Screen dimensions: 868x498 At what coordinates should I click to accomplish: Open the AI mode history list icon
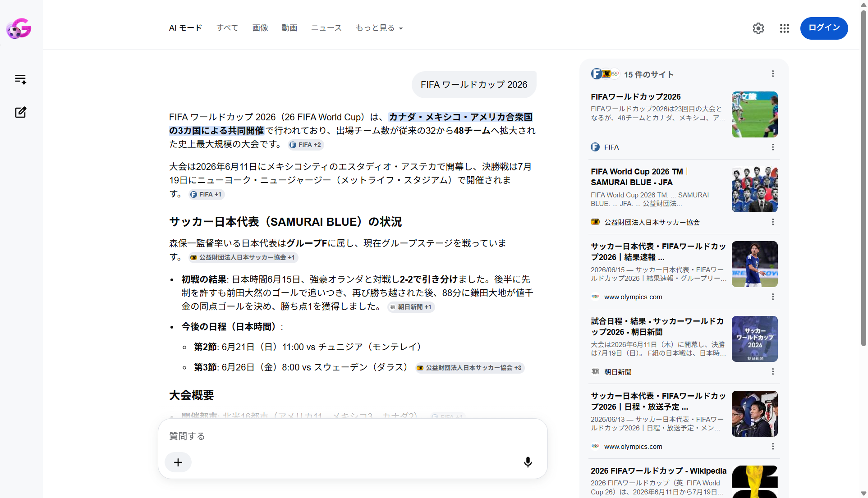click(20, 79)
